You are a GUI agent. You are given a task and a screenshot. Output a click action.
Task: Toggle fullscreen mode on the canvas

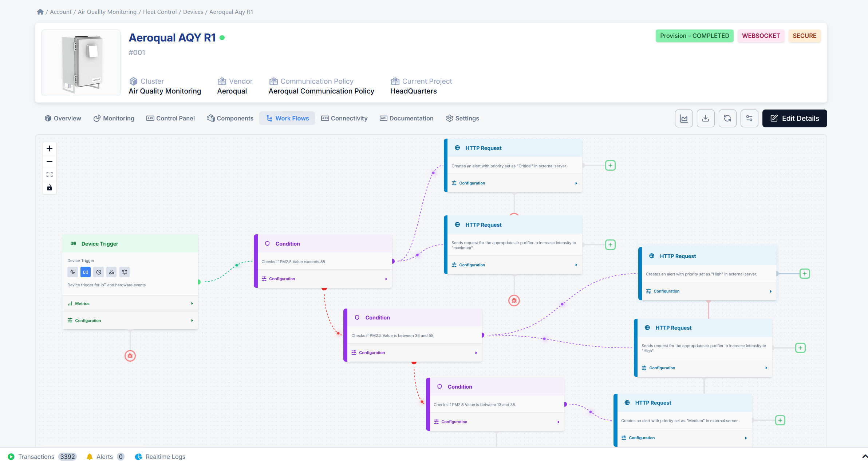[49, 175]
